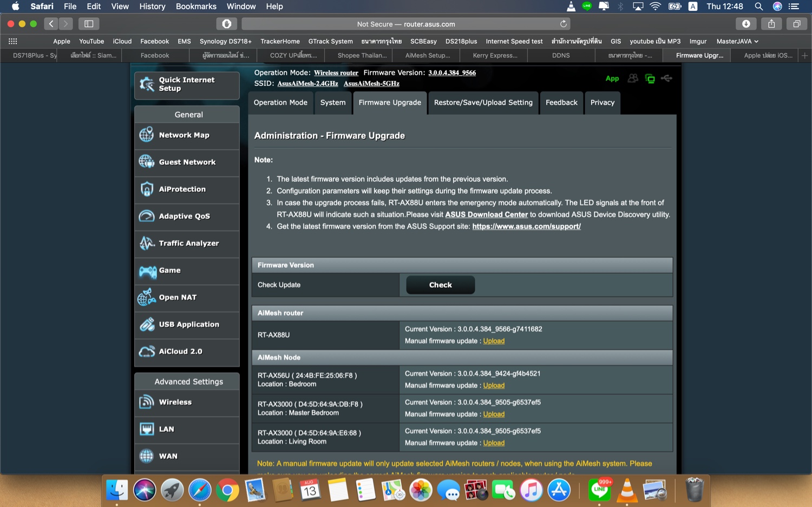Open the ASUS Download Center link
Screen dimensions: 812x507
(486, 215)
